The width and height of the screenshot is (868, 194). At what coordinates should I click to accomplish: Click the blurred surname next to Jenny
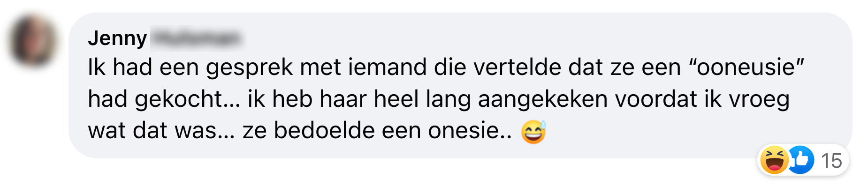click(195, 38)
